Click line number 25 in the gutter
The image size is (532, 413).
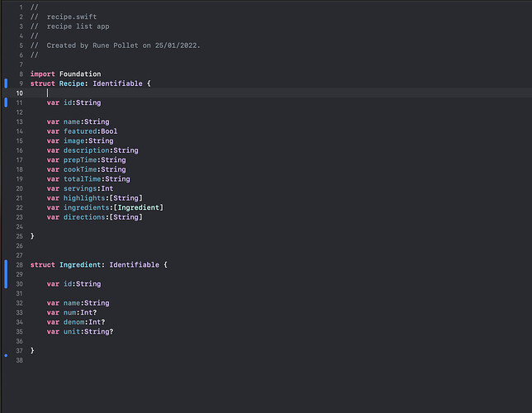pos(19,236)
